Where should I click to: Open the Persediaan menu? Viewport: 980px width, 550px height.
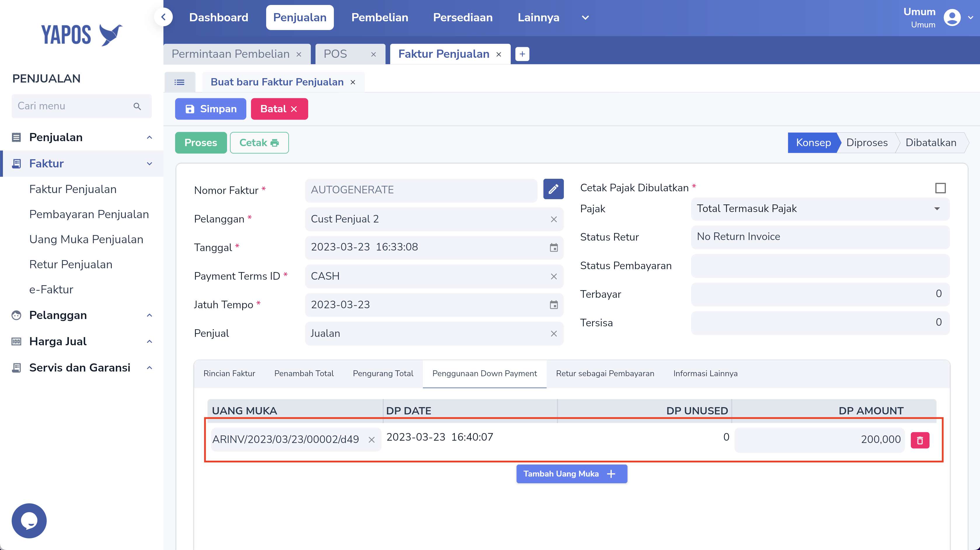click(x=463, y=17)
